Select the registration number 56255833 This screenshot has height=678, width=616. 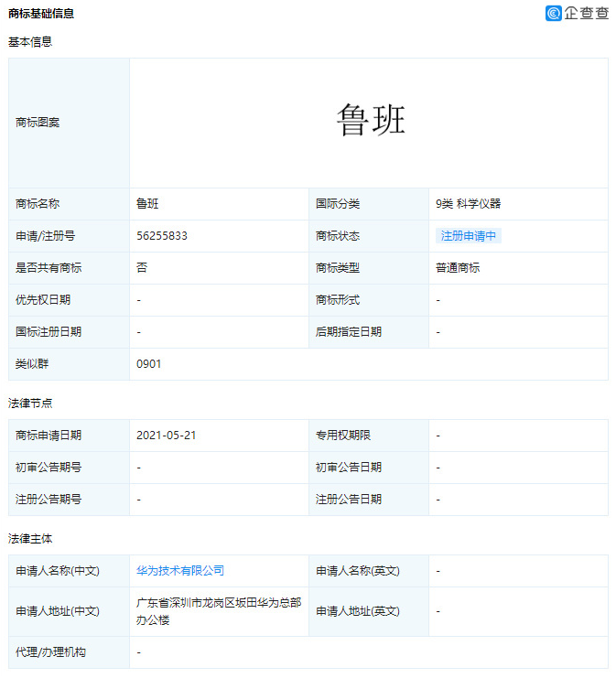pyautogui.click(x=162, y=236)
